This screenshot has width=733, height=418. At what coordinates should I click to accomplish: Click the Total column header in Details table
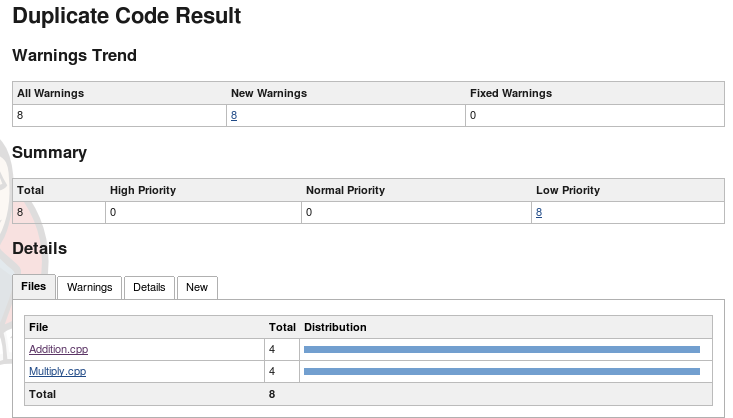pyautogui.click(x=282, y=327)
